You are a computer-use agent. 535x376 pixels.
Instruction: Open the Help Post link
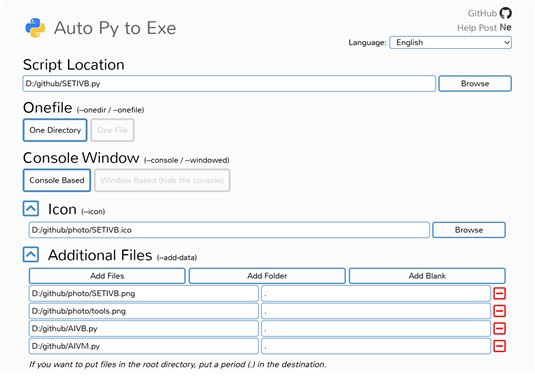[x=477, y=28]
